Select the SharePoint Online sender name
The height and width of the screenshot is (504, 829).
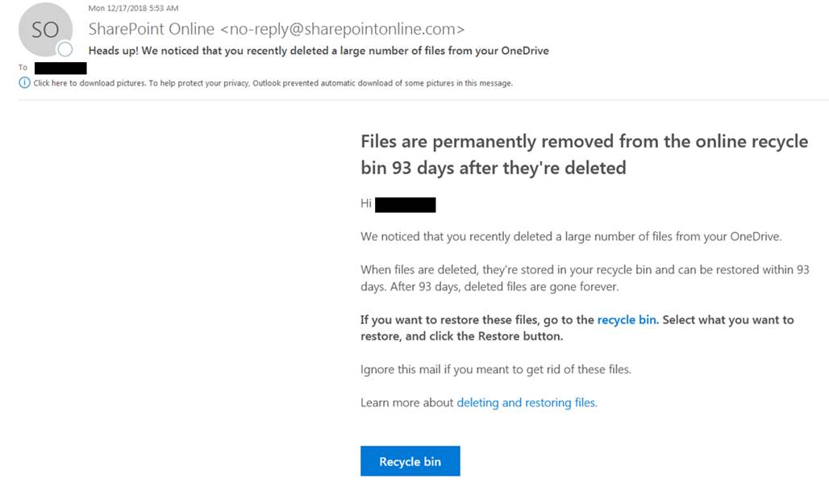pos(152,29)
